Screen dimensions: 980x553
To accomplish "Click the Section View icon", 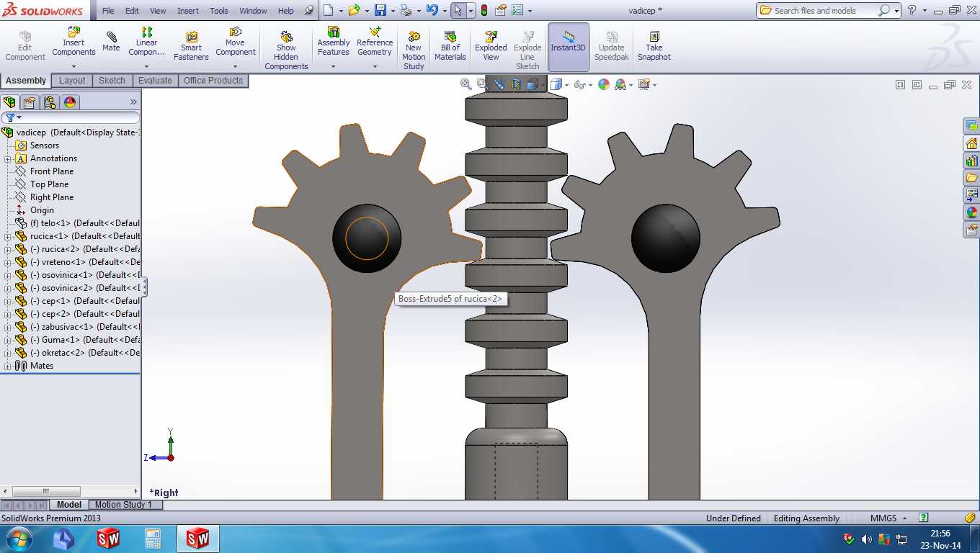I will point(516,84).
